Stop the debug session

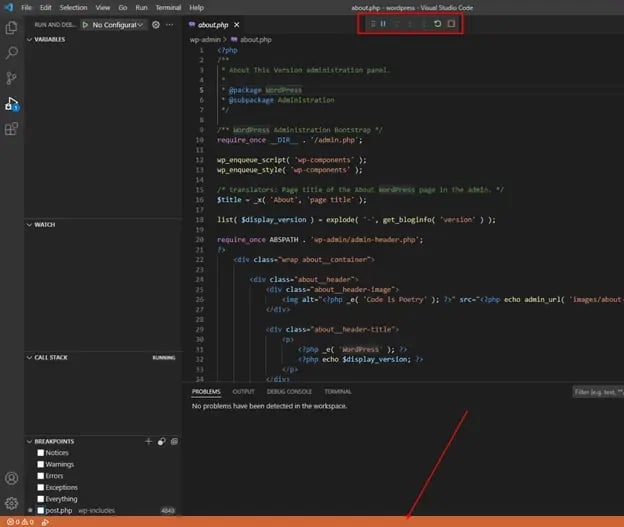tap(451, 23)
